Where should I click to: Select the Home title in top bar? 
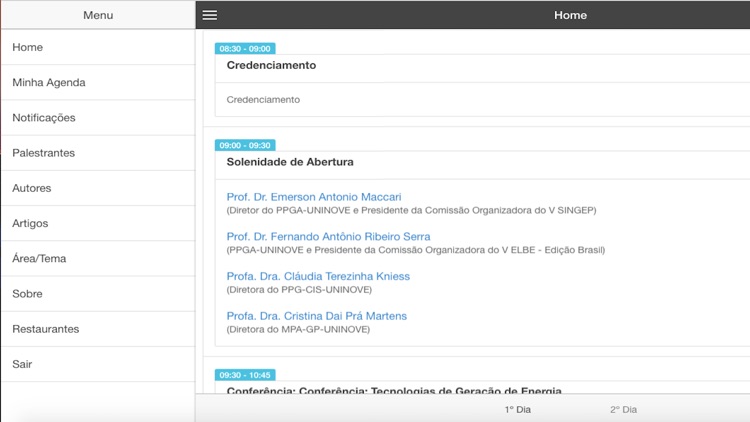coord(570,15)
